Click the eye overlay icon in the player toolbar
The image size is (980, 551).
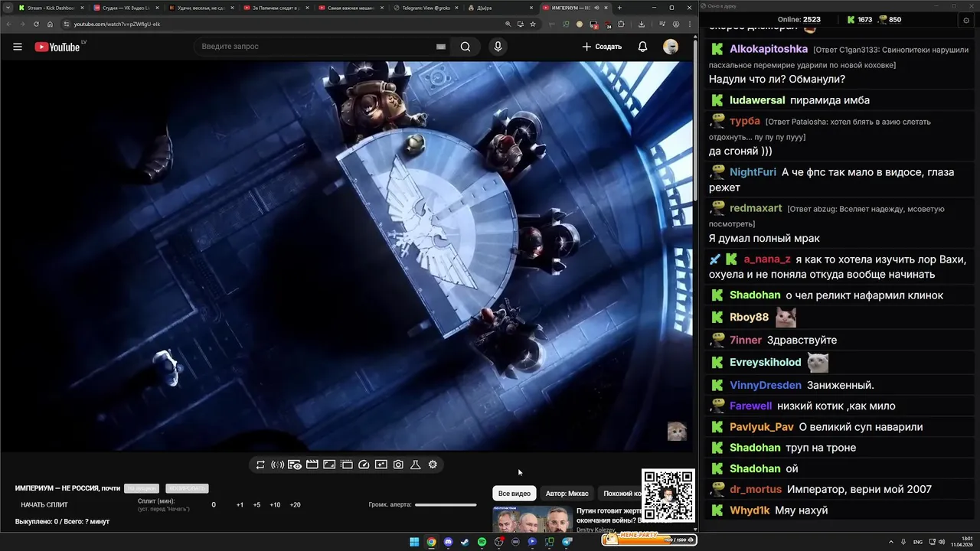tap(295, 465)
